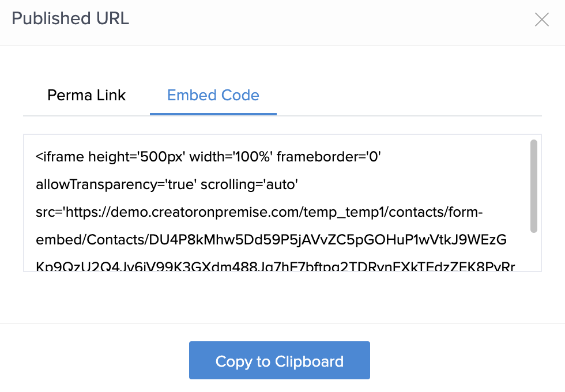Close the Published URL dialog
This screenshot has width=565, height=392.
[x=541, y=20]
